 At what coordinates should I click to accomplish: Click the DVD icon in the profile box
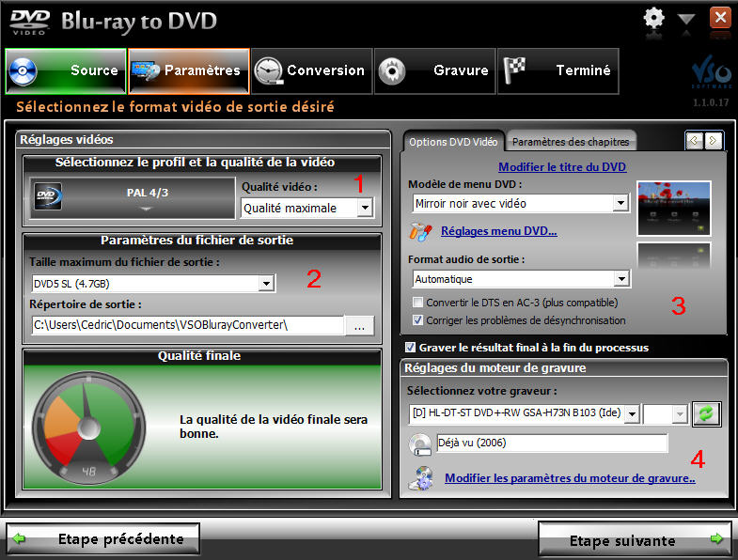(x=48, y=196)
